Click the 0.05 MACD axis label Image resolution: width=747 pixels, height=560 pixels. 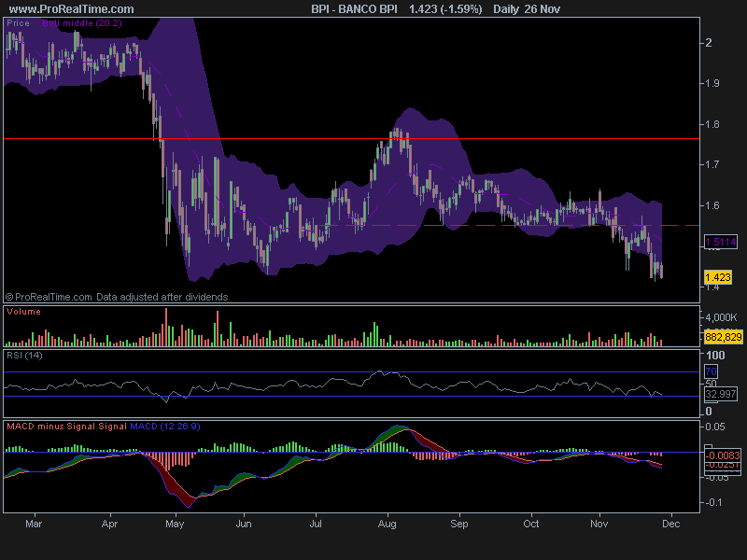(x=715, y=427)
